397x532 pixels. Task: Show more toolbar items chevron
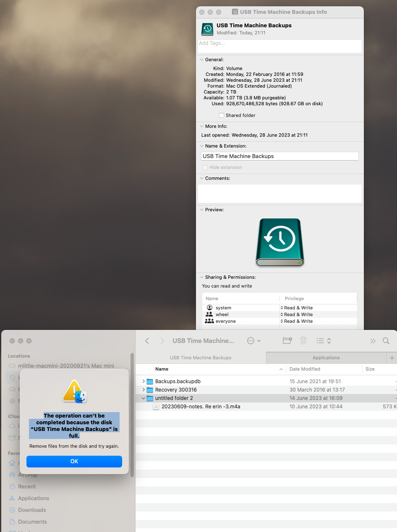click(x=373, y=341)
